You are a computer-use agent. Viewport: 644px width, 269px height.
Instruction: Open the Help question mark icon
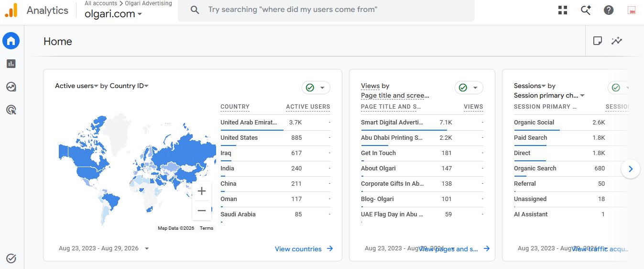pos(609,10)
